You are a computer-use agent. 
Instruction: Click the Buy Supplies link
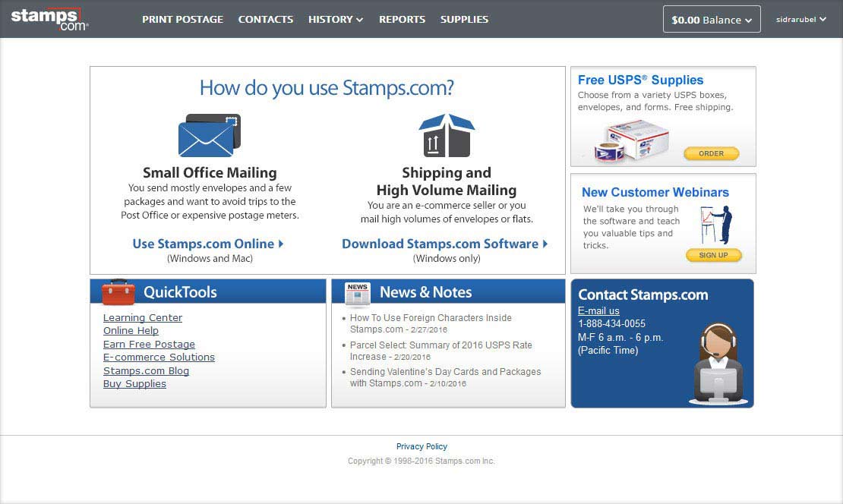pyautogui.click(x=134, y=383)
